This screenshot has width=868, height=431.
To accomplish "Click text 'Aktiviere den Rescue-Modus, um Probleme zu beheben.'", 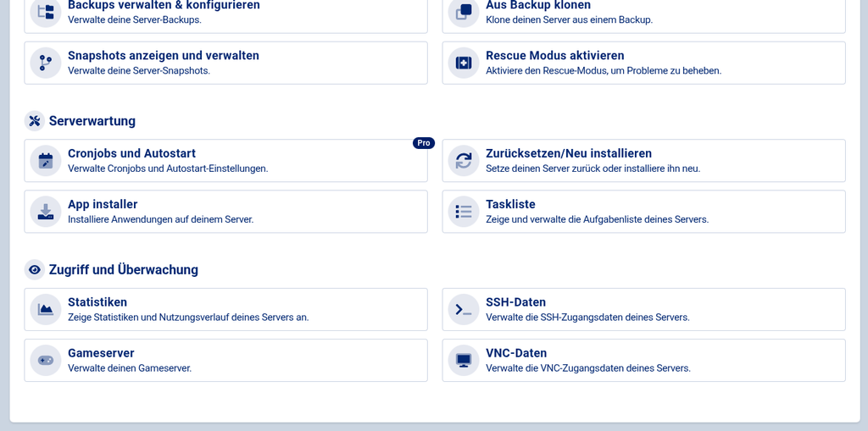I will tap(604, 71).
